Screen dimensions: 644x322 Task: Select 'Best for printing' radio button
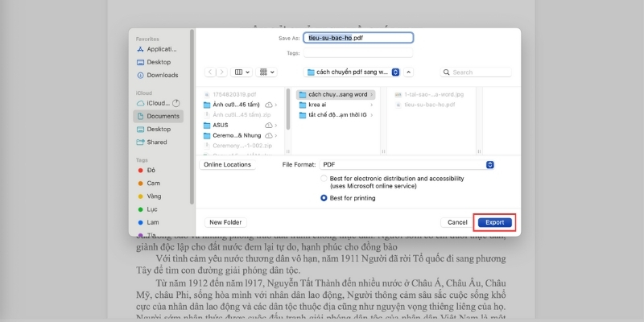(x=324, y=197)
